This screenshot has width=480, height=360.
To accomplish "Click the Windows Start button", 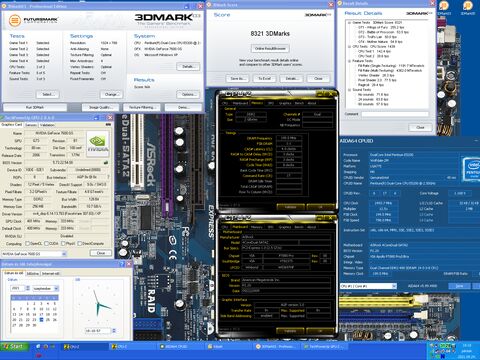I will tap(14, 347).
